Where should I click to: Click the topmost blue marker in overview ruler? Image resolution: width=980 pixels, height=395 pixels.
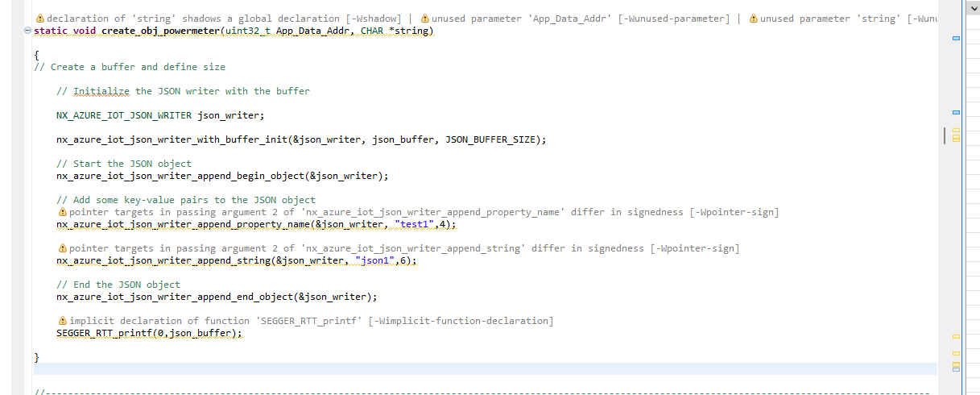click(956, 39)
